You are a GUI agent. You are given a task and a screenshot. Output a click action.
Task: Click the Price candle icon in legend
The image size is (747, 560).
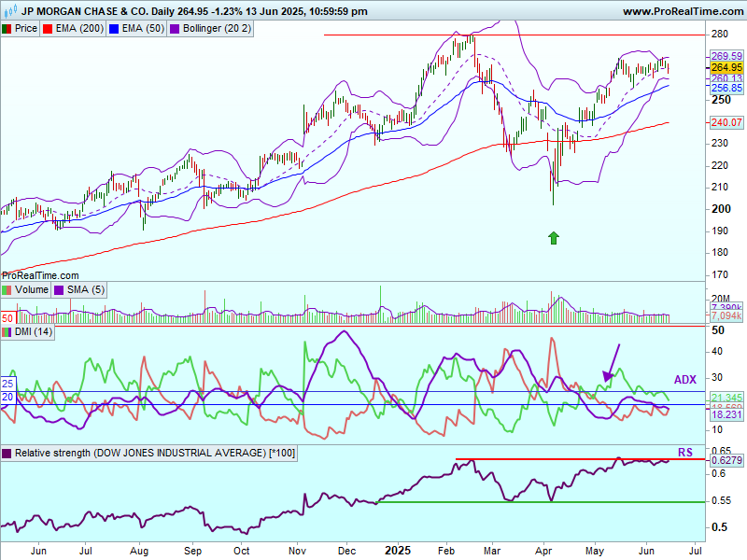[7, 29]
